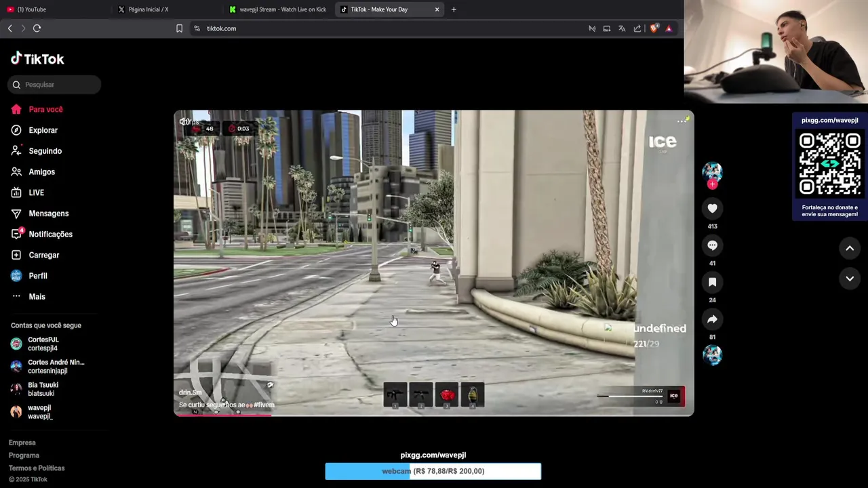This screenshot has height=488, width=868.
Task: Reload the TikTok page
Action: pos(37,28)
